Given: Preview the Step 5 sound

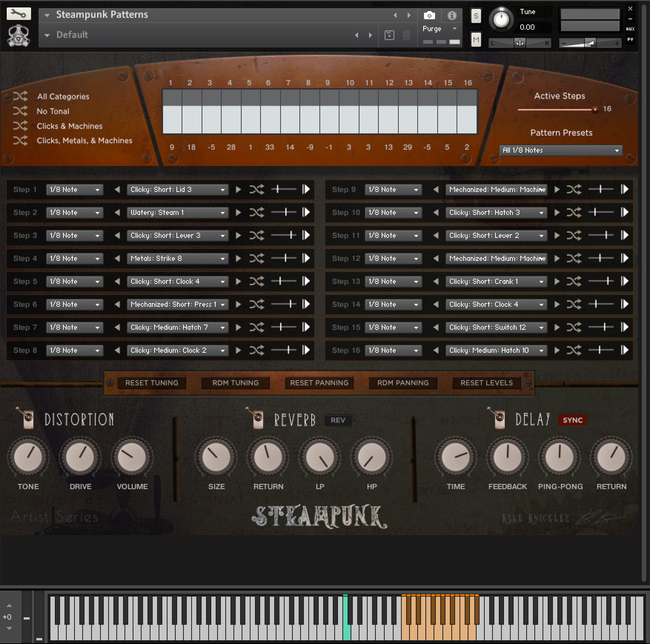Looking at the screenshot, I should (x=306, y=281).
